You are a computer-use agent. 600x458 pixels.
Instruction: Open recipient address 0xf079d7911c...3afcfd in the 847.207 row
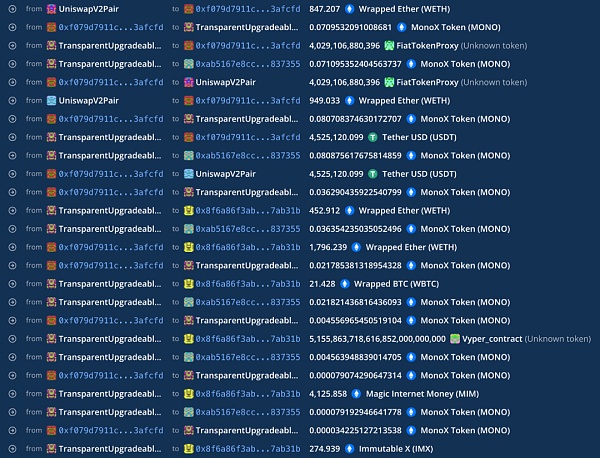248,9
